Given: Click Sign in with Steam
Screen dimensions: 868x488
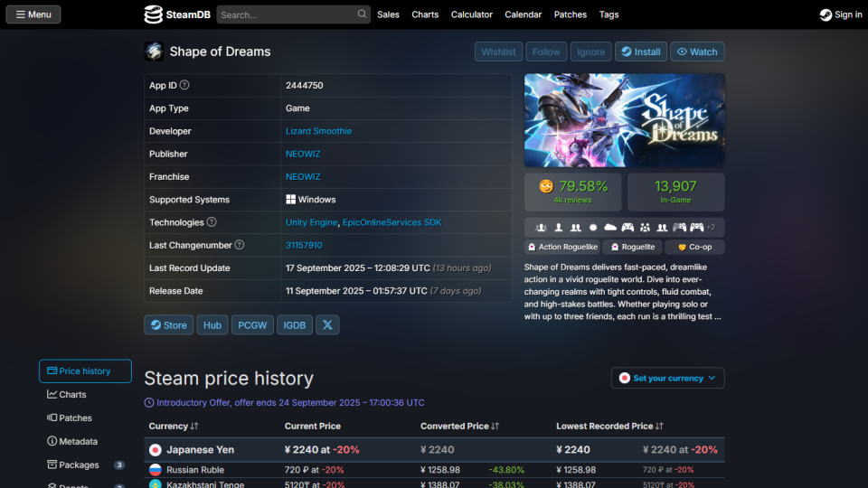Looking at the screenshot, I should click(841, 14).
